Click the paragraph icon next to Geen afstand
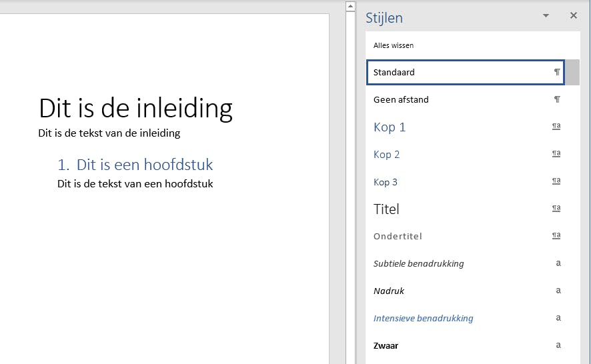Image resolution: width=591 pixels, height=364 pixels. click(x=557, y=99)
